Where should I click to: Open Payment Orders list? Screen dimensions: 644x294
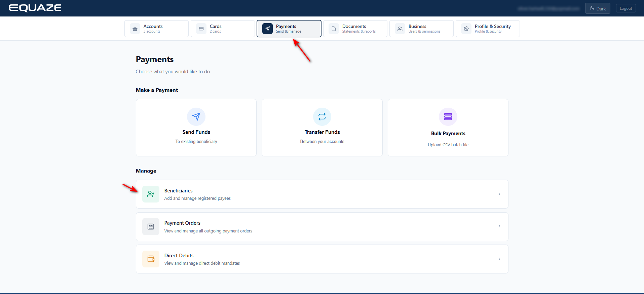tap(322, 227)
